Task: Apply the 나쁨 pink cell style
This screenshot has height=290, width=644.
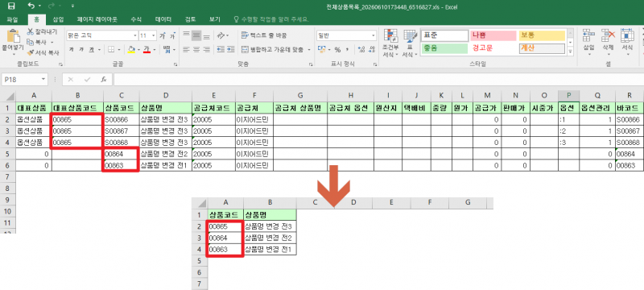Action: coord(493,35)
